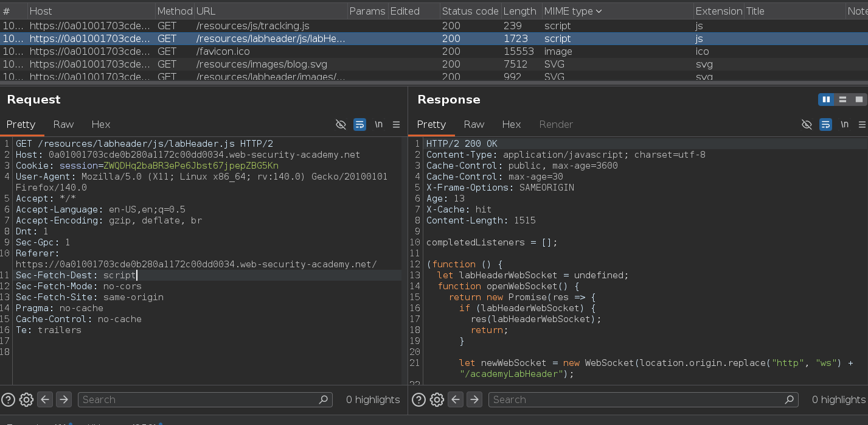Viewport: 868px width, 425px height.
Task: Go to previous search match in Response
Action: 456,399
